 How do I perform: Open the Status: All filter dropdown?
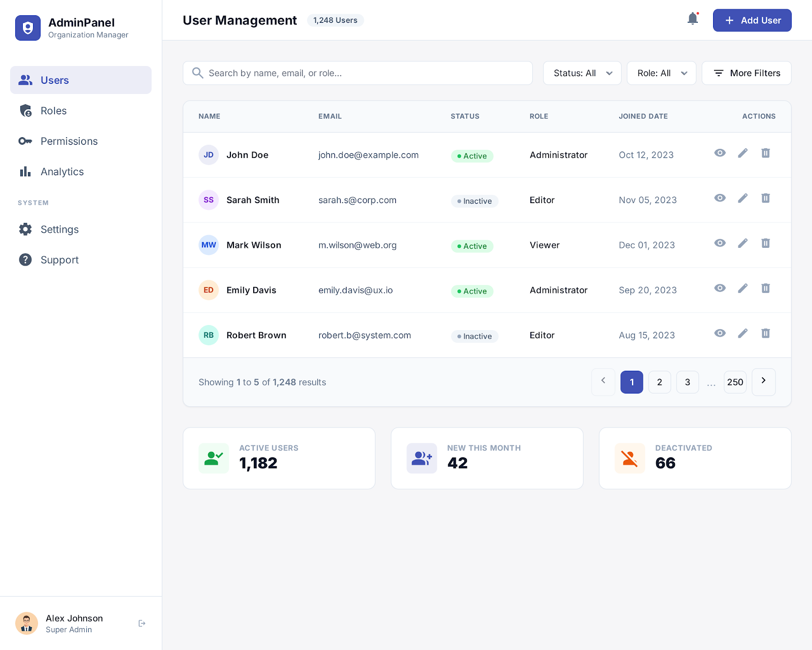coord(582,73)
